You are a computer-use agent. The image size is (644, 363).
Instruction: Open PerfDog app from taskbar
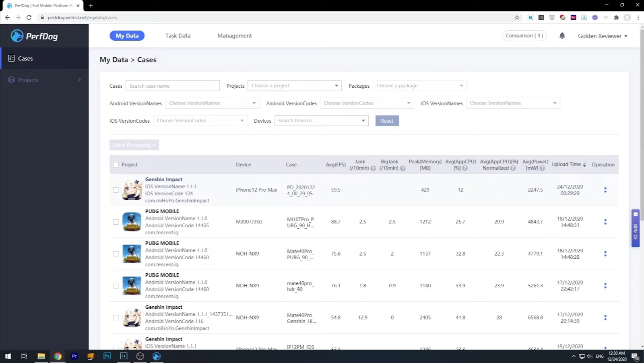[x=157, y=356]
